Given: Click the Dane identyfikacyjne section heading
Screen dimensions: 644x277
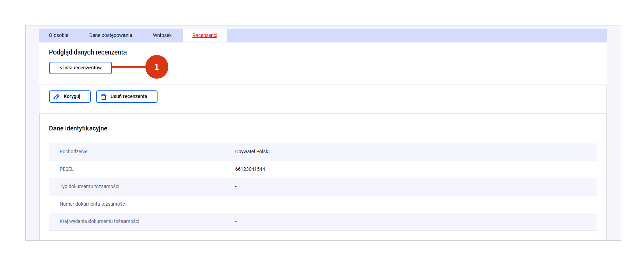Looking at the screenshot, I should point(78,128).
